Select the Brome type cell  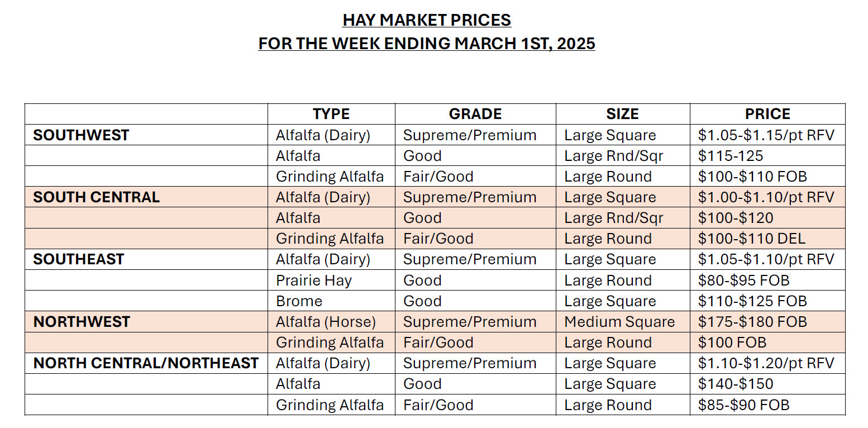tap(299, 301)
